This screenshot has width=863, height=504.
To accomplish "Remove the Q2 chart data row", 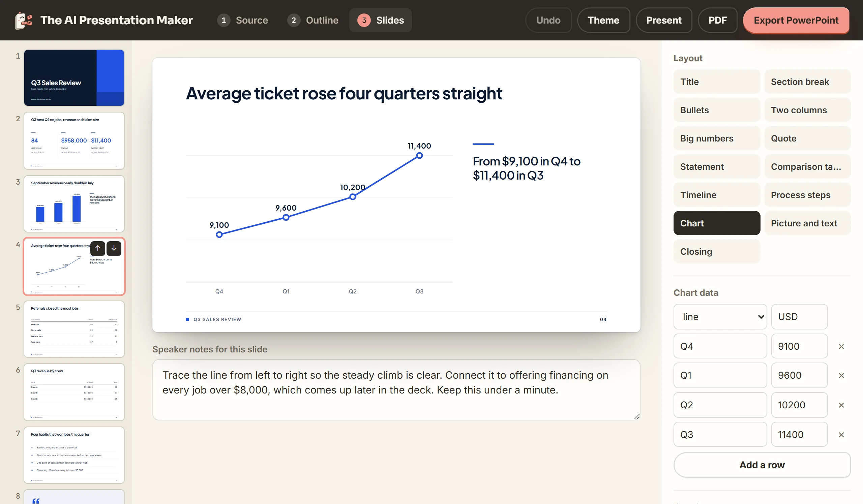I will pyautogui.click(x=841, y=405).
